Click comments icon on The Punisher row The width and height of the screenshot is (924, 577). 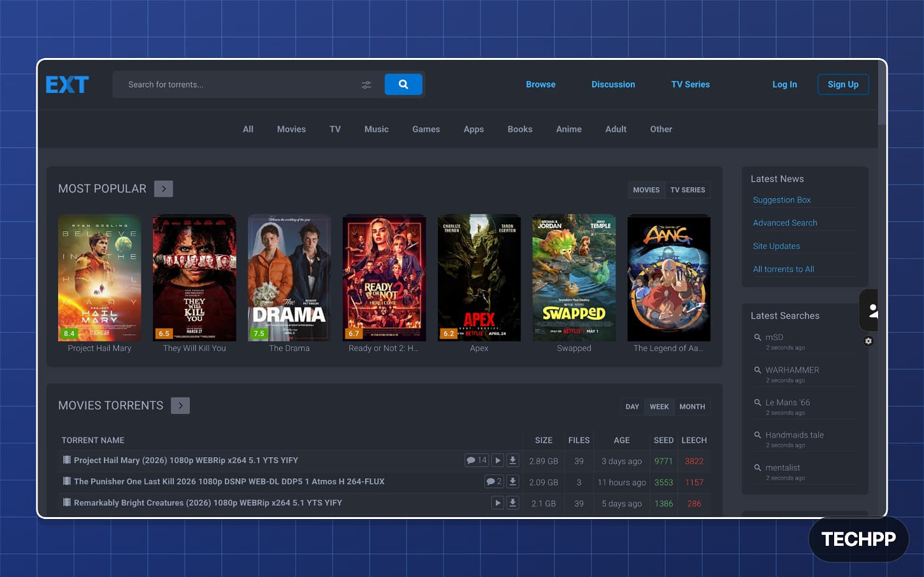pos(494,481)
